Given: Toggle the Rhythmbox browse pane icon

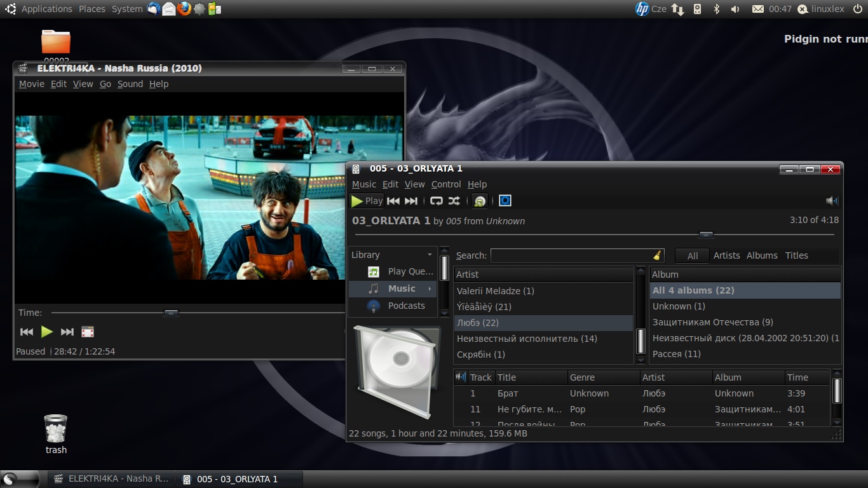Looking at the screenshot, I should coord(480,201).
